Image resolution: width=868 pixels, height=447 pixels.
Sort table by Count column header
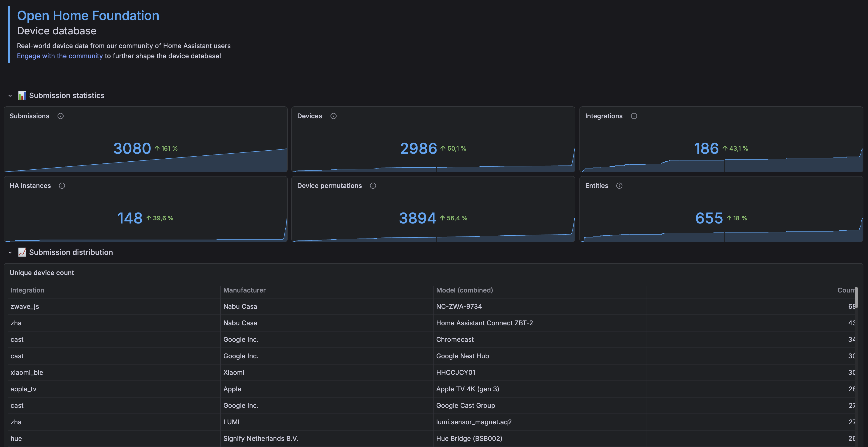pyautogui.click(x=845, y=290)
